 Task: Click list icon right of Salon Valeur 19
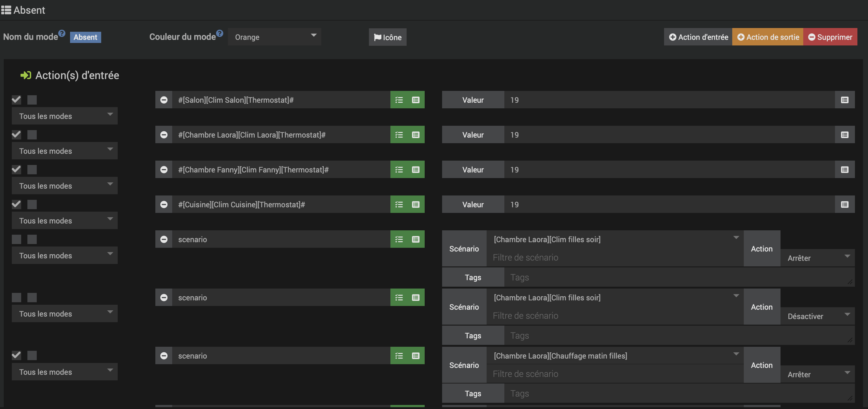(x=844, y=100)
